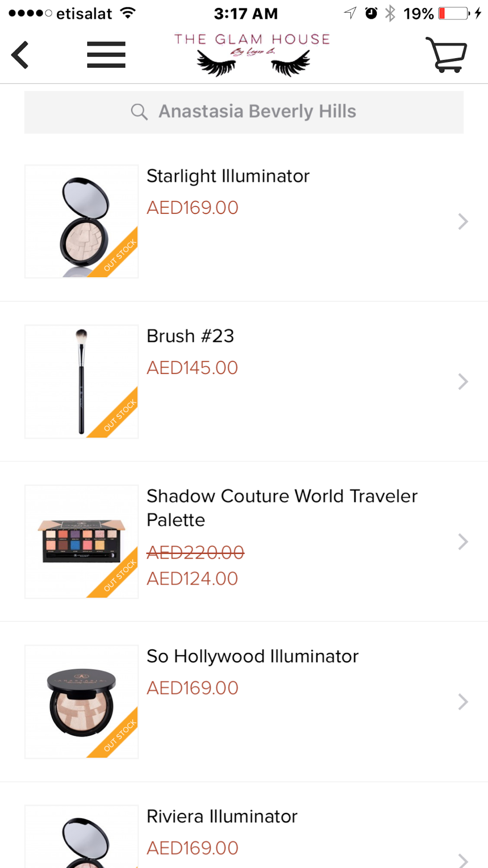This screenshot has height=868, width=488.
Task: Tap the battery status icon
Action: [454, 13]
